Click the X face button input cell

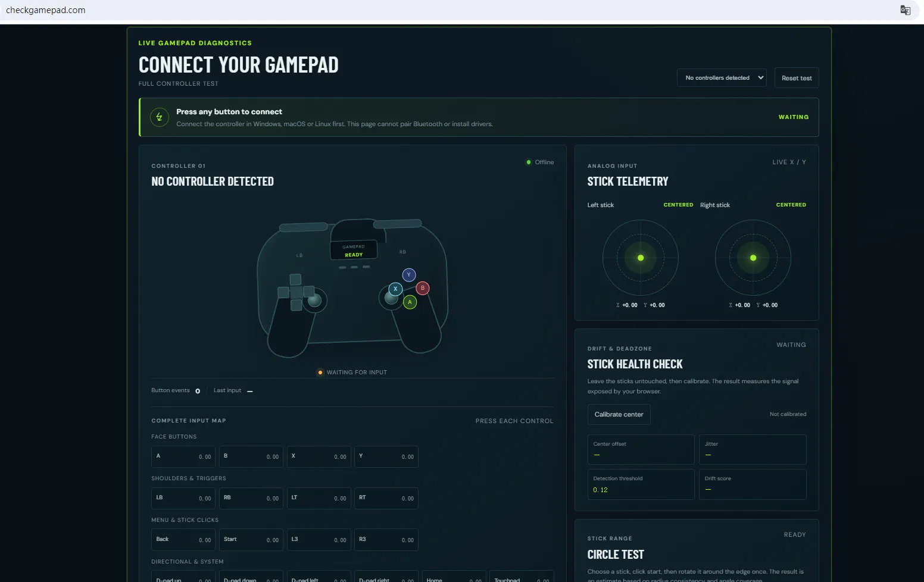tap(319, 456)
